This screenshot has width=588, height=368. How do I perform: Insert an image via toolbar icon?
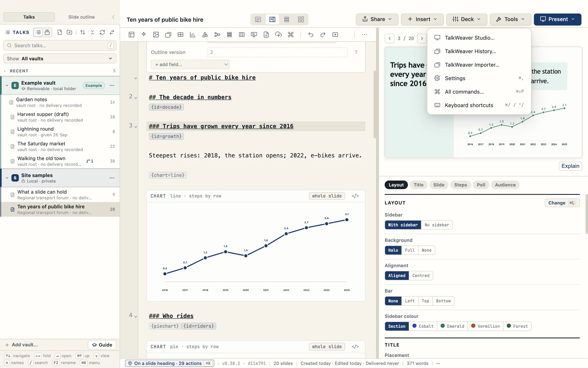[156, 35]
